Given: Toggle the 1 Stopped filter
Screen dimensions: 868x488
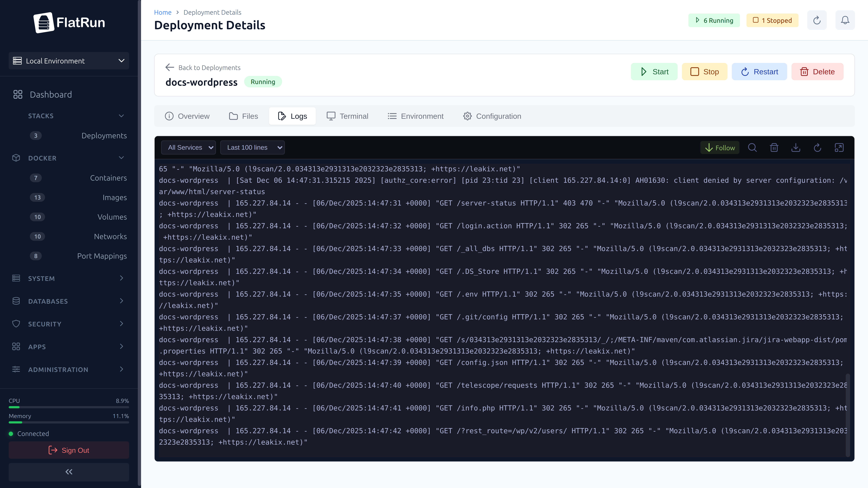Looking at the screenshot, I should 772,20.
